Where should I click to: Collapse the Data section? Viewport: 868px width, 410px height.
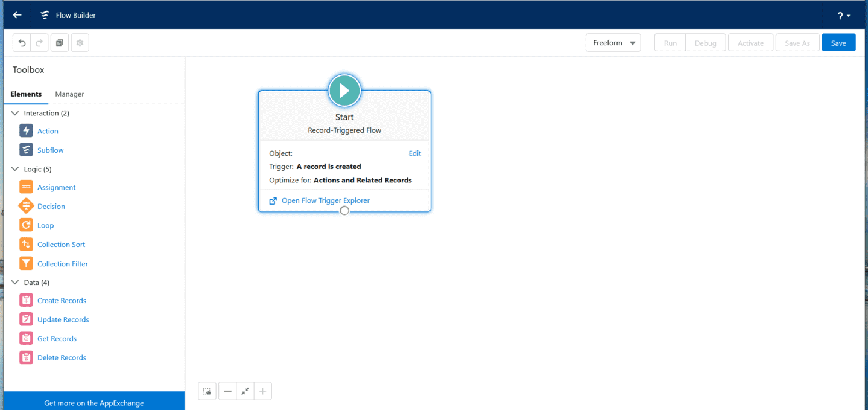point(14,282)
